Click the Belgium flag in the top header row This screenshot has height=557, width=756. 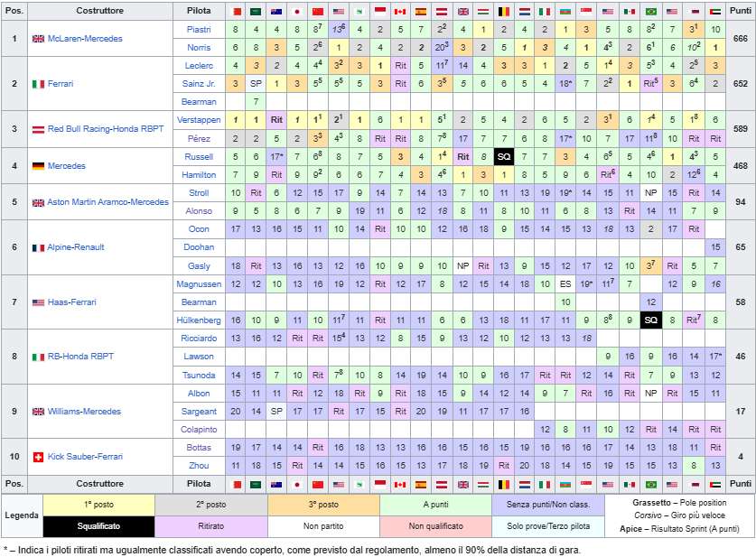coord(504,11)
